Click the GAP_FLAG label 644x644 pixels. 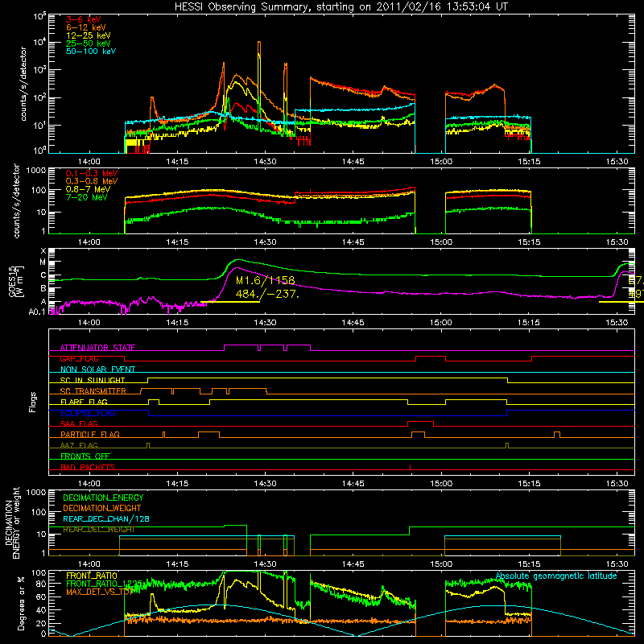(79, 358)
